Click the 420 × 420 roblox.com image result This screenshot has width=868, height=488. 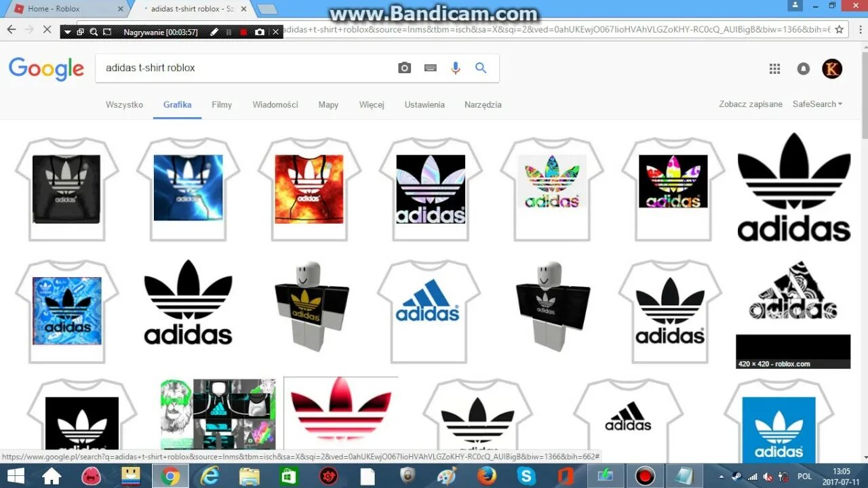click(x=793, y=314)
